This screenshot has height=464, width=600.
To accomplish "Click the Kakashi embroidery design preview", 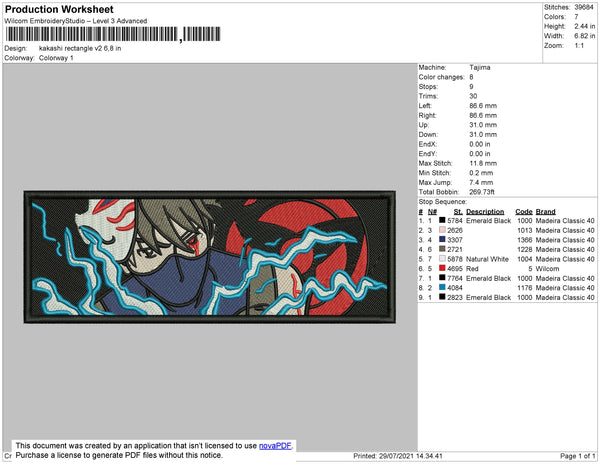I will click(210, 257).
